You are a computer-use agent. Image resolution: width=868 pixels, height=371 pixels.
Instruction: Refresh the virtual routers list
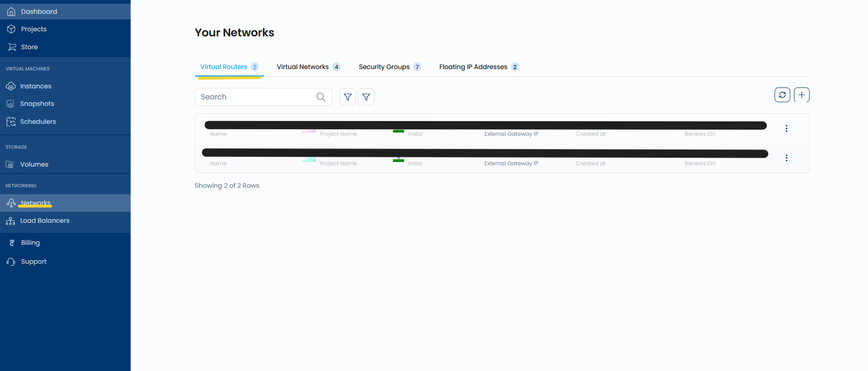click(x=782, y=95)
